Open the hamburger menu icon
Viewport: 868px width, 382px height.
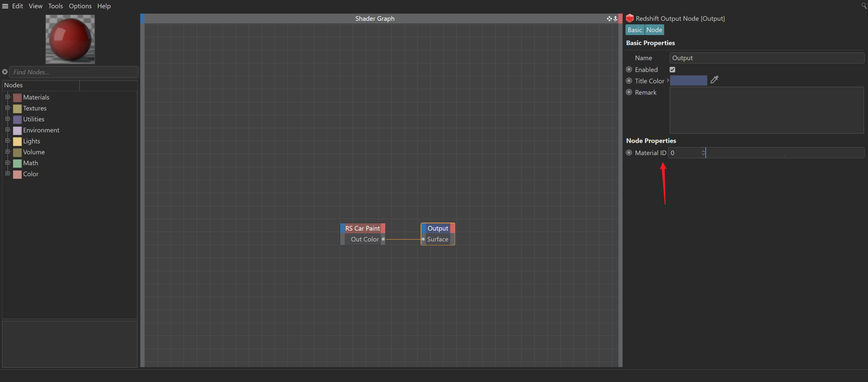[5, 6]
